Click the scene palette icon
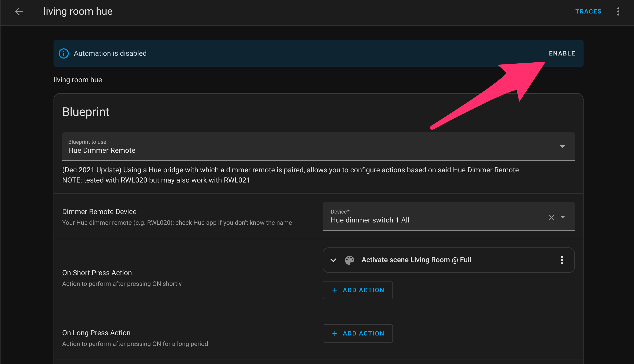Image resolution: width=634 pixels, height=364 pixels. 349,260
